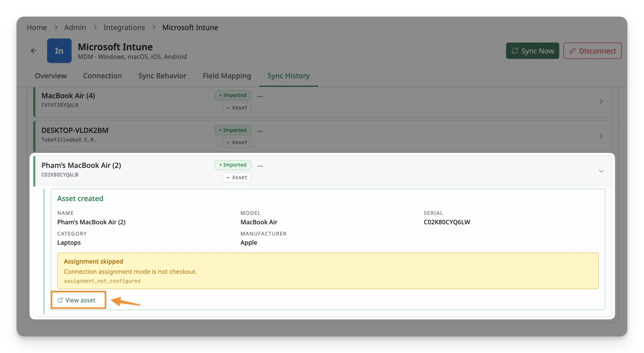Click the View asset link

pos(77,300)
